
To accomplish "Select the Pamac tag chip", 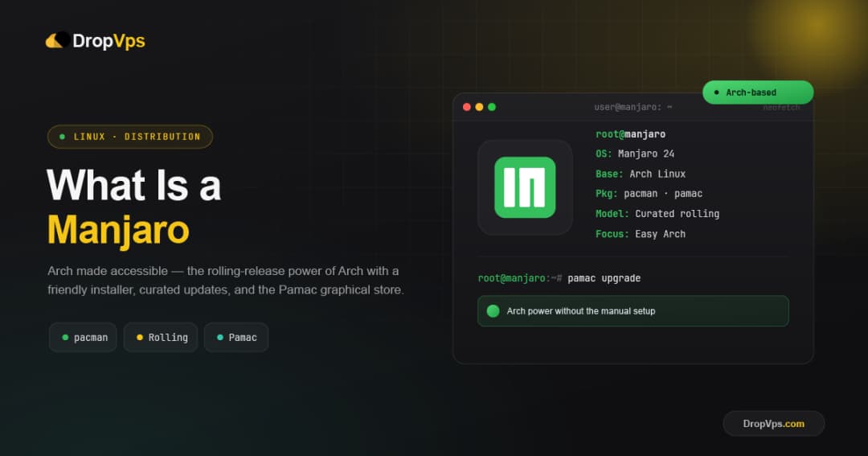I will click(x=236, y=338).
